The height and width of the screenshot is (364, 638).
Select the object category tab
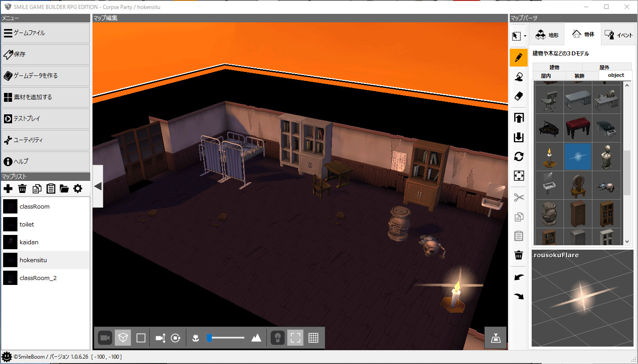click(616, 75)
